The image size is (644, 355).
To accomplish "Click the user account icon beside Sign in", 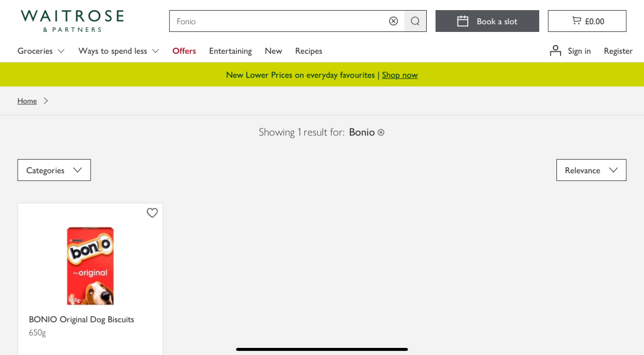I will tap(555, 51).
